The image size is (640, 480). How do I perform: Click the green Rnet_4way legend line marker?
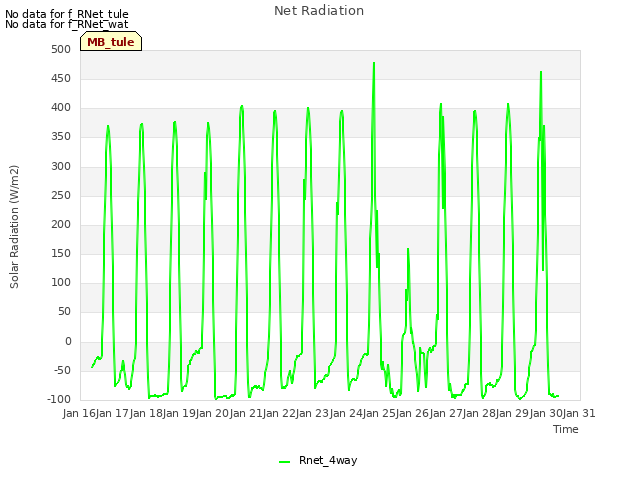click(284, 462)
